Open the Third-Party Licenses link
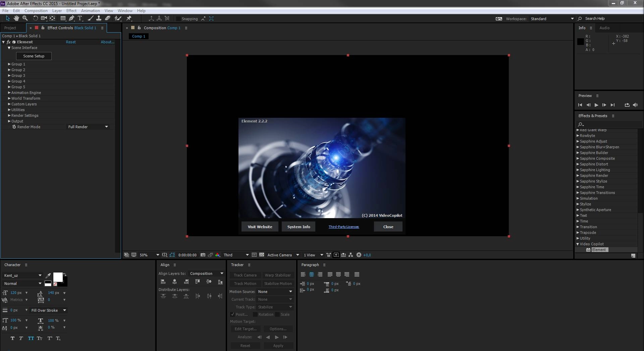The width and height of the screenshot is (644, 351). [344, 227]
